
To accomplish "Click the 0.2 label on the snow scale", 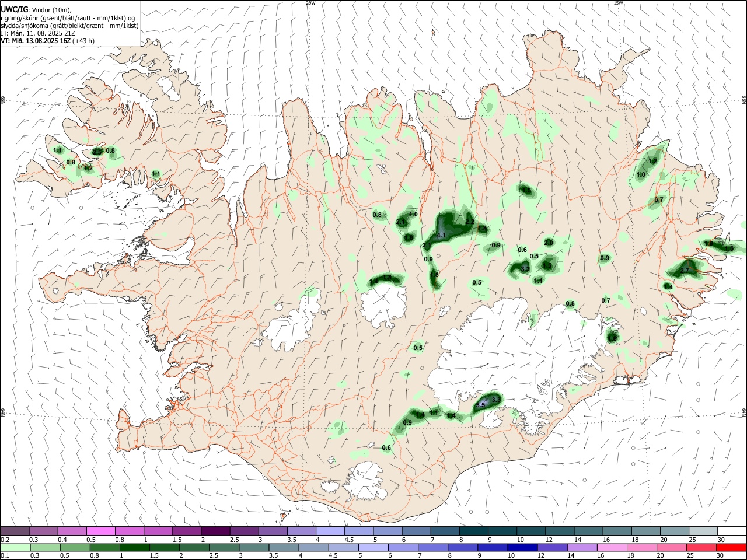I will click(x=5, y=540).
